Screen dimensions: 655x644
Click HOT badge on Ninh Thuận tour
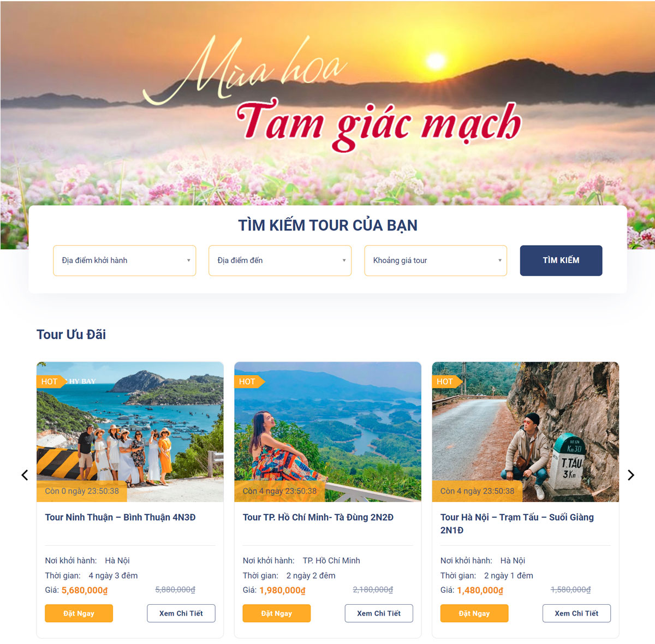(x=51, y=381)
